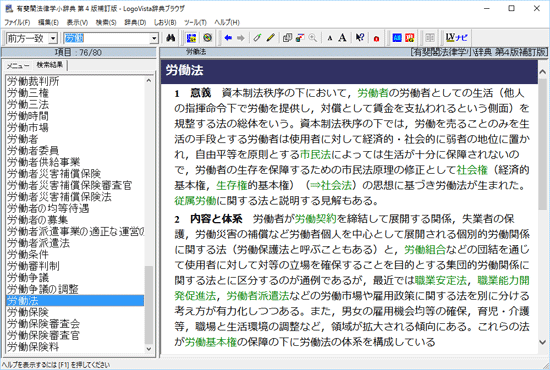Follow the 職業安定法 link
This screenshot has width=550, height=370.
[x=441, y=281]
